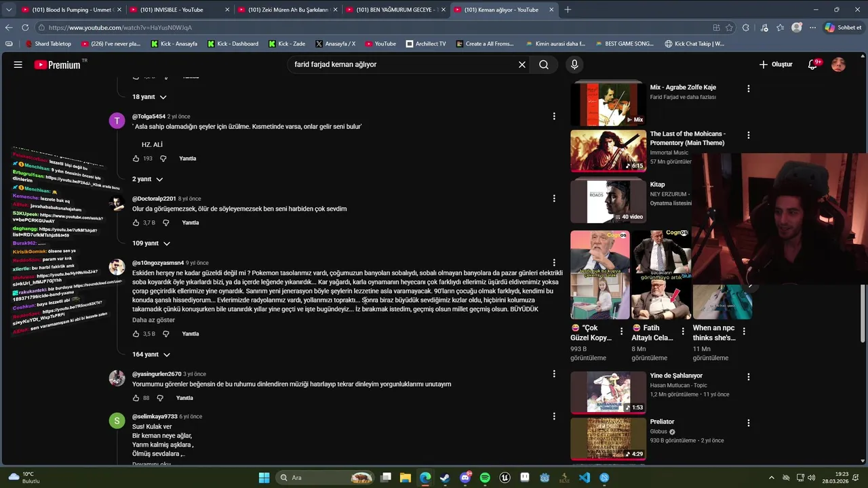Viewport: 868px width, 488px height.
Task: Open @selimkaya9733 channel link
Action: [155, 417]
